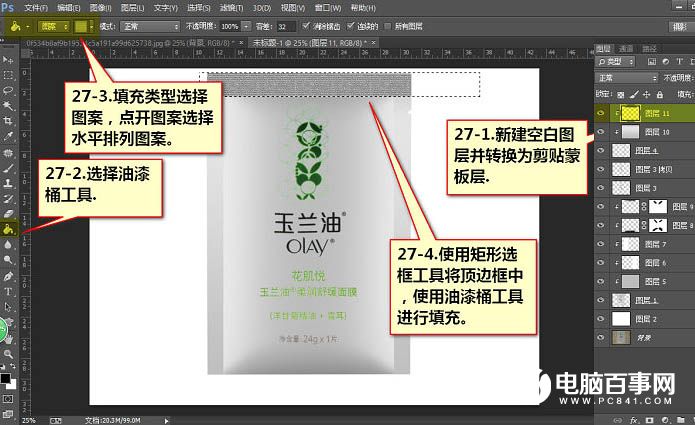Toggle the 消除锯齿 anti-alias checkbox
The image size is (695, 425).
[x=306, y=26]
